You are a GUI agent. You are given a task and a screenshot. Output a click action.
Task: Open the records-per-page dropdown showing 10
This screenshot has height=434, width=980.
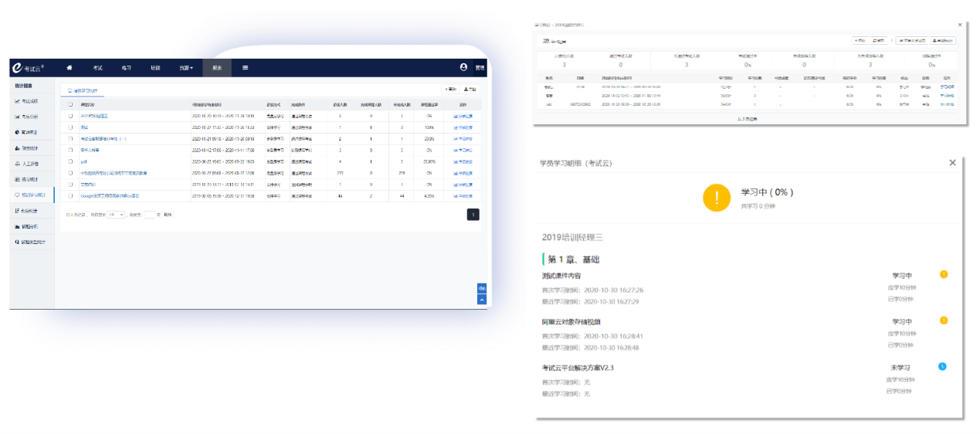(116, 215)
